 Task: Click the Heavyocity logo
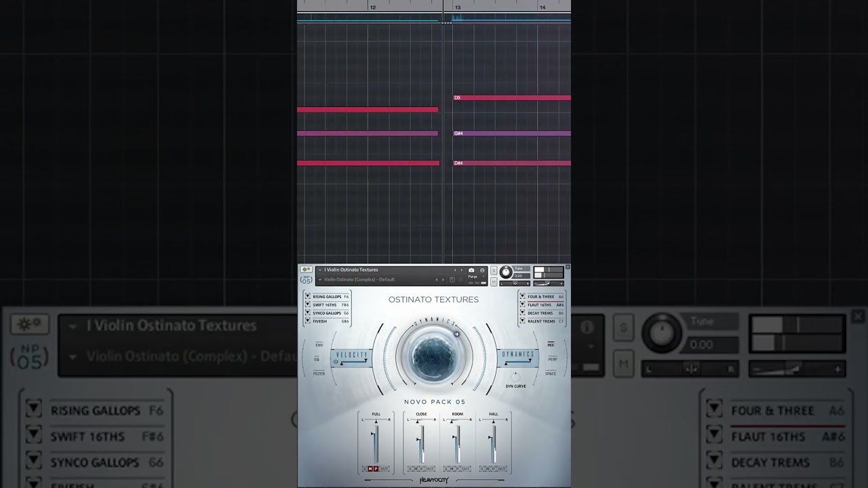434,481
